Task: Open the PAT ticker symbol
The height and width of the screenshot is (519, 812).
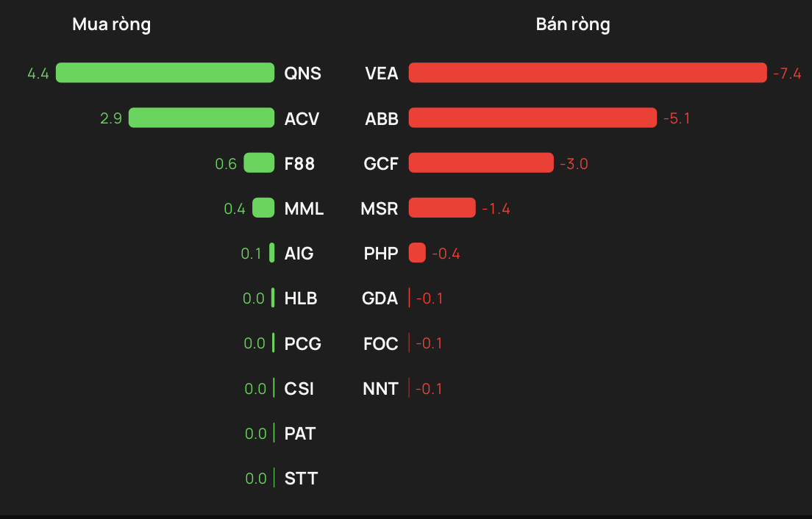Action: click(x=300, y=434)
